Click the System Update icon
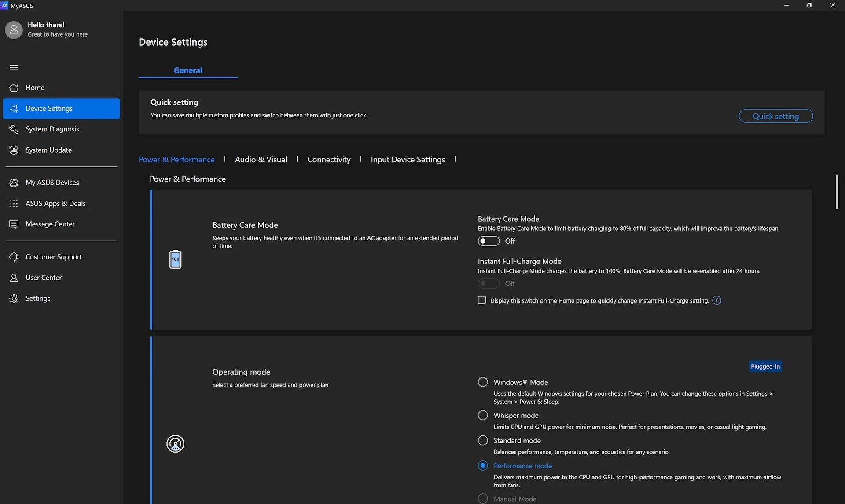845x504 pixels. point(14,150)
